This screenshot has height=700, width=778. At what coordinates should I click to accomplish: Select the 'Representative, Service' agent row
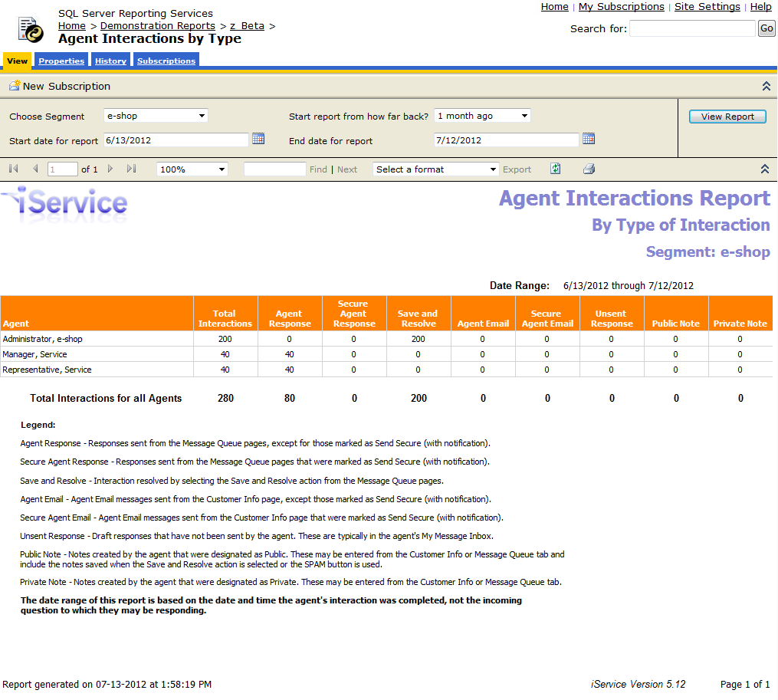386,370
